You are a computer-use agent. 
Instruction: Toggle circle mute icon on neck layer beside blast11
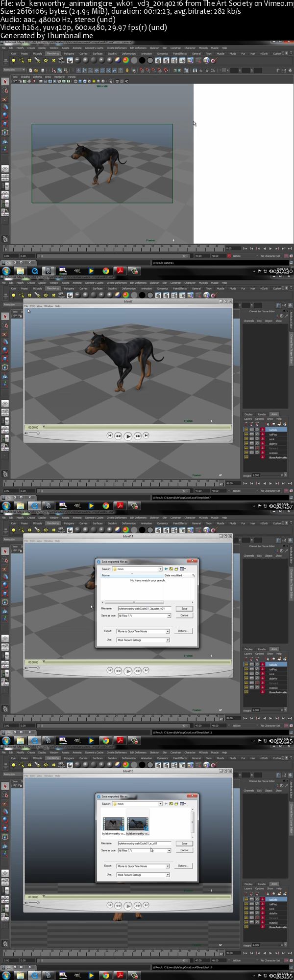257,674
